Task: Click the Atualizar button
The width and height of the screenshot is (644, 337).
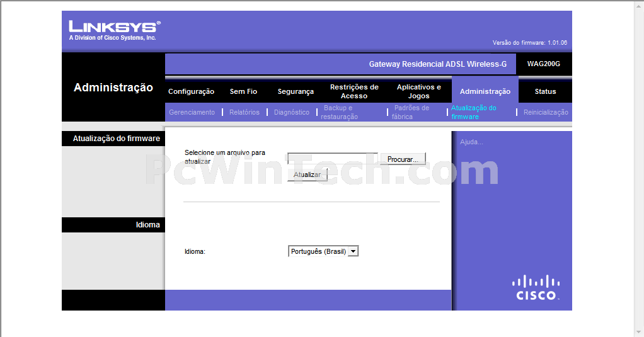Action: (x=308, y=174)
